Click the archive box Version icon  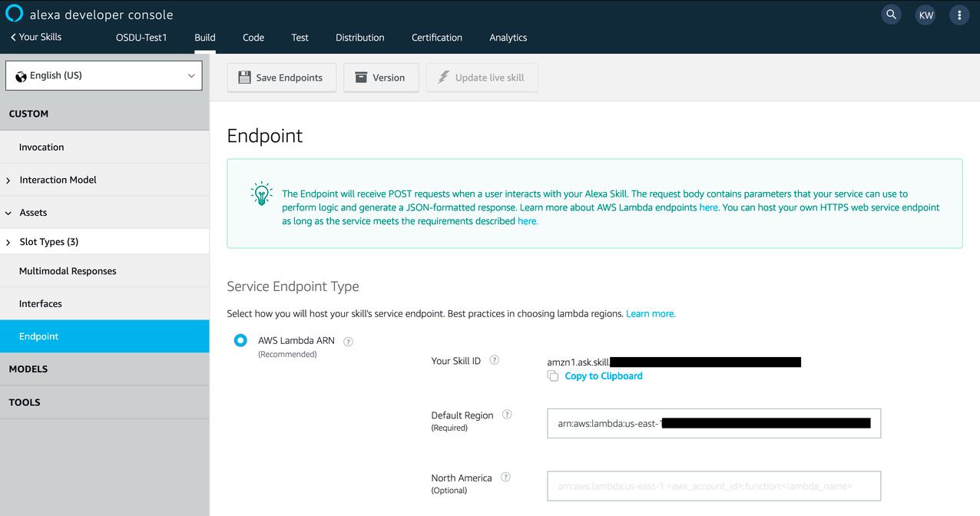[x=361, y=78]
